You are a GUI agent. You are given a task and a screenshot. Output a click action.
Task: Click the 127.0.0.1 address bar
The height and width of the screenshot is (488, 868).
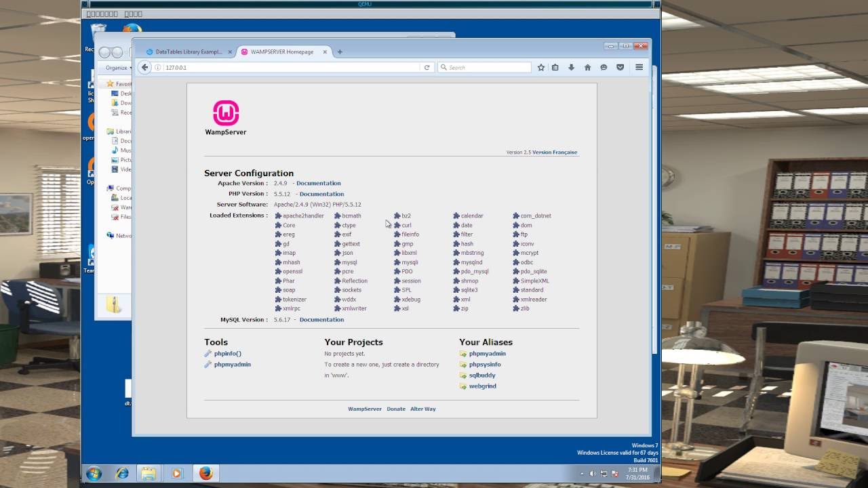pos(292,67)
